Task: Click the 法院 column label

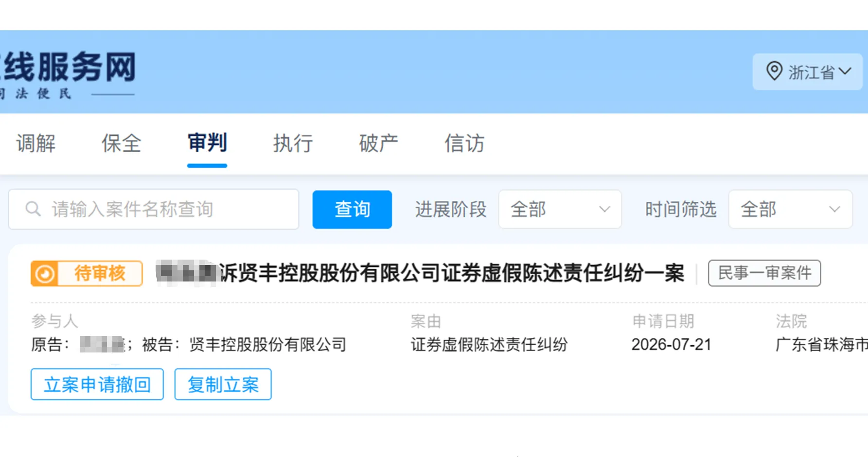Action: [791, 321]
